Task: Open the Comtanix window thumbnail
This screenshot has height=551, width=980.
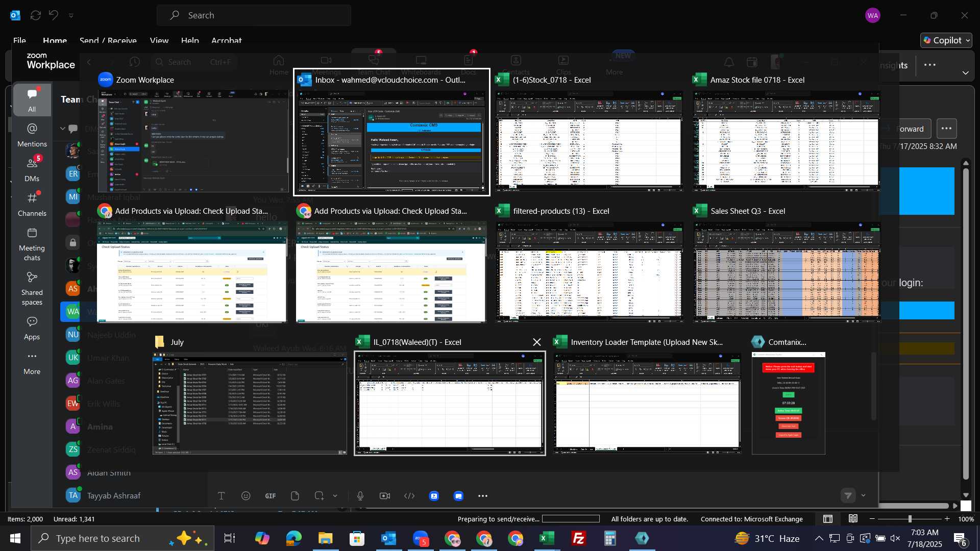Action: coord(788,404)
